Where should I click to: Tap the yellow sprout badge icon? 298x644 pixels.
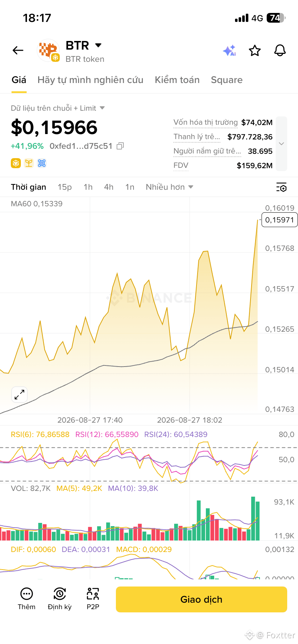[x=29, y=163]
